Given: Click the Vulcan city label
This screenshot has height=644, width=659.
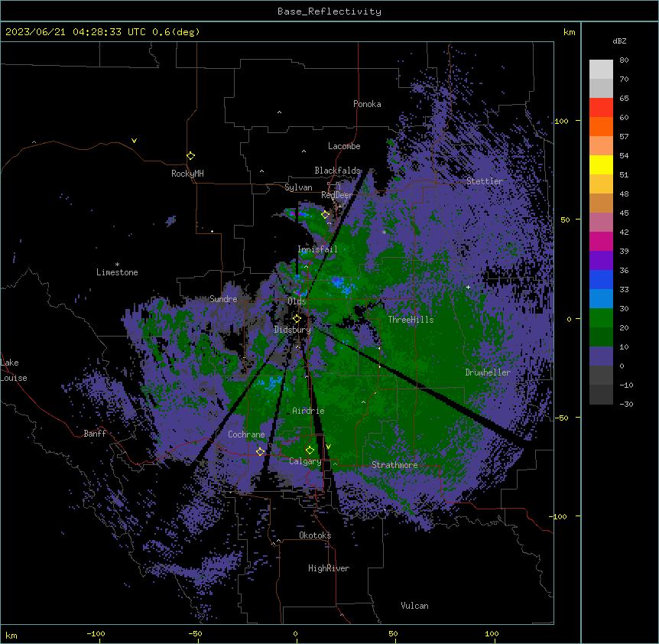Looking at the screenshot, I should pyautogui.click(x=415, y=606).
